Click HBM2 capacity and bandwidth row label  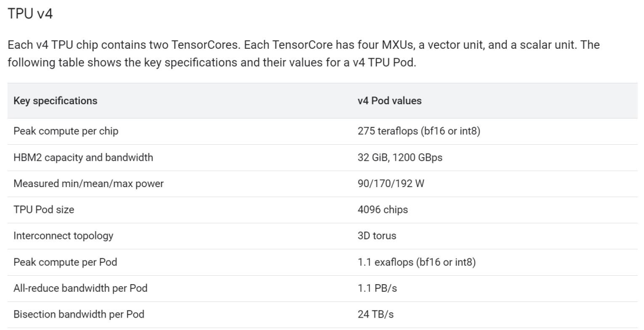pos(83,158)
